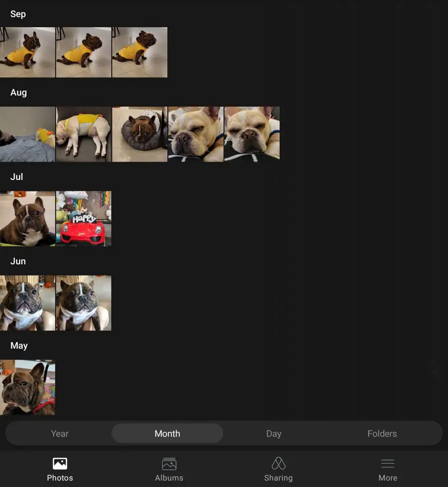The width and height of the screenshot is (448, 487).
Task: Click the Aug month heading
Action: click(x=19, y=93)
